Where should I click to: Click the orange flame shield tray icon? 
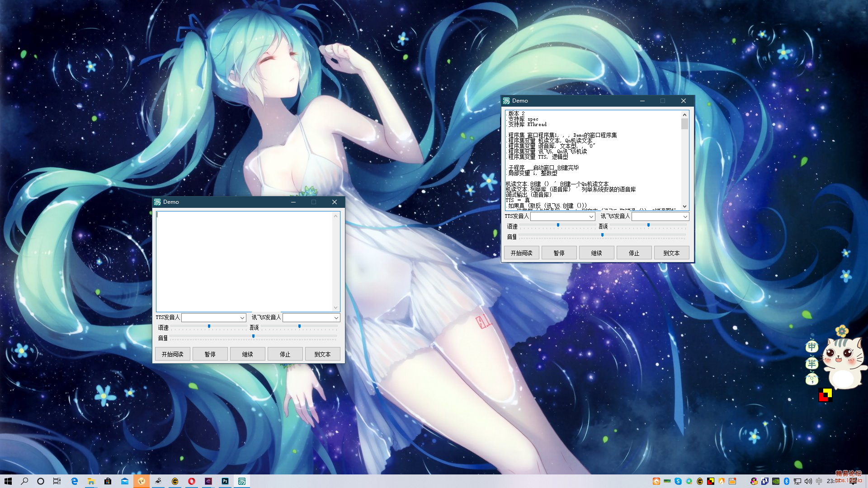[722, 481]
